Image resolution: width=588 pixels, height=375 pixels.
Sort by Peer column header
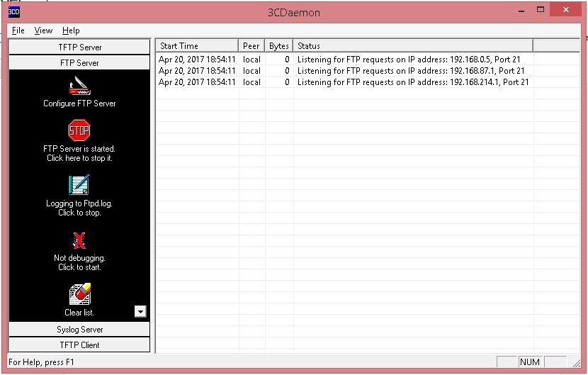(251, 46)
